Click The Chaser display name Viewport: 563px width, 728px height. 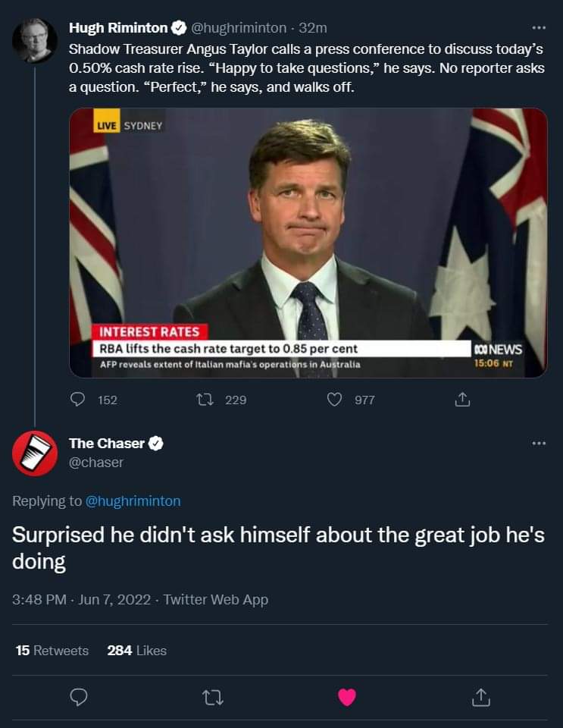tap(107, 443)
